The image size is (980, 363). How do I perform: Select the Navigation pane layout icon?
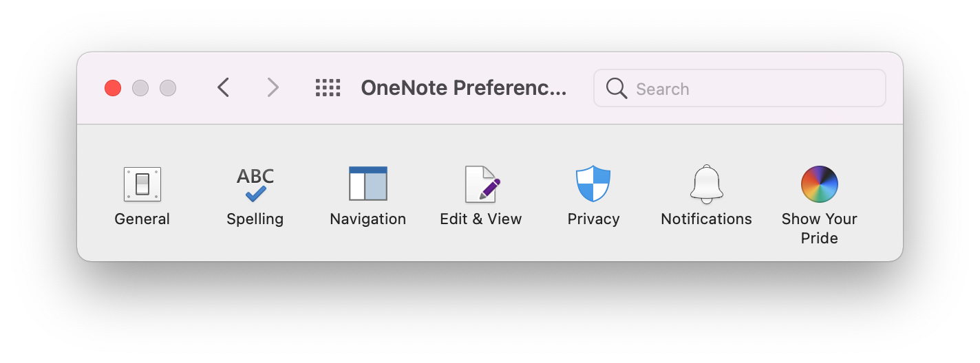click(x=368, y=184)
